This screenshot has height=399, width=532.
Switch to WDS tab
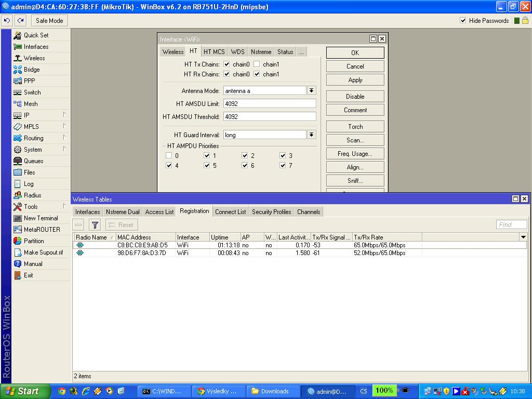pyautogui.click(x=237, y=51)
